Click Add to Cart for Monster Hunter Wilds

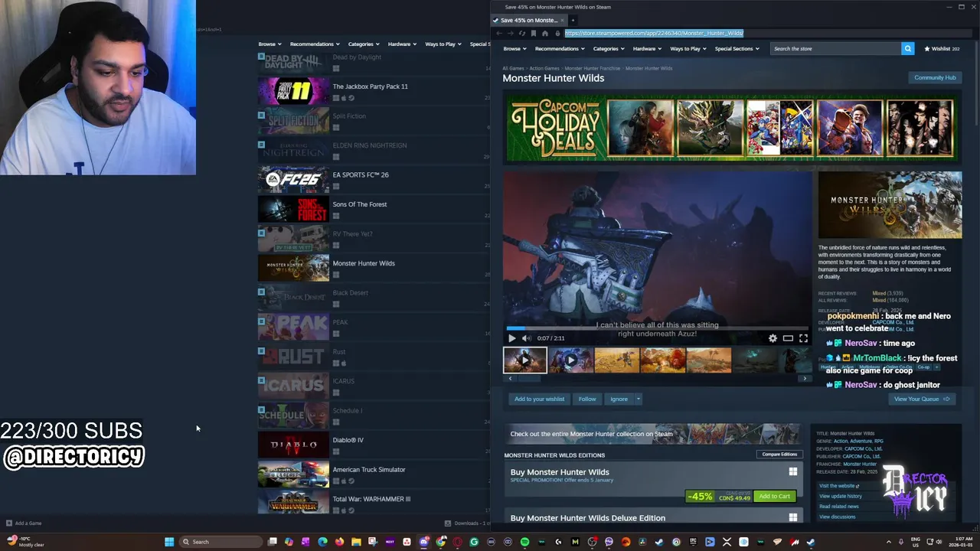tap(774, 497)
